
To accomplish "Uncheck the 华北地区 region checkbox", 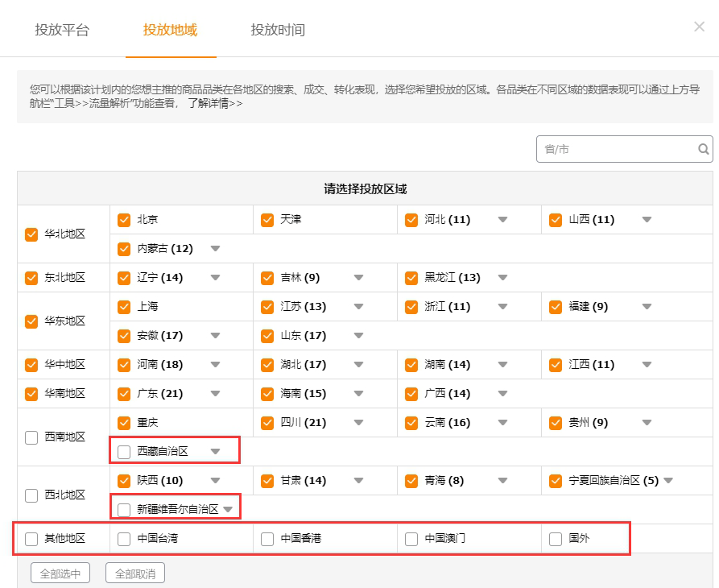I will (31, 234).
